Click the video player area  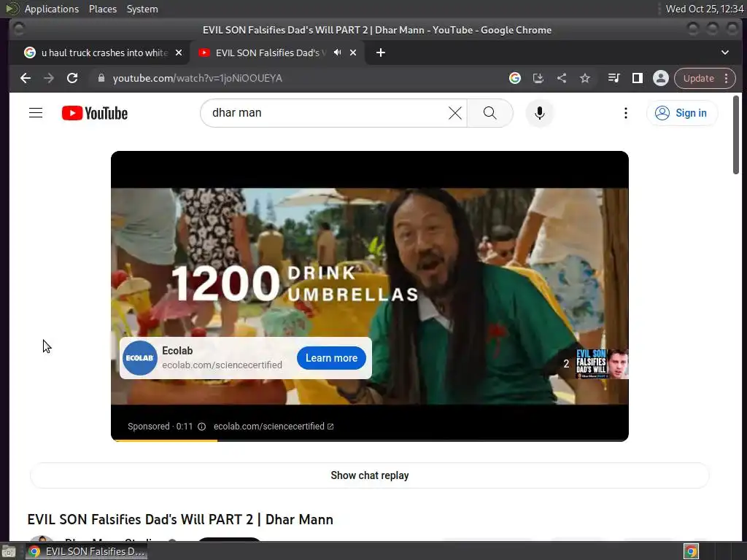pos(370,296)
